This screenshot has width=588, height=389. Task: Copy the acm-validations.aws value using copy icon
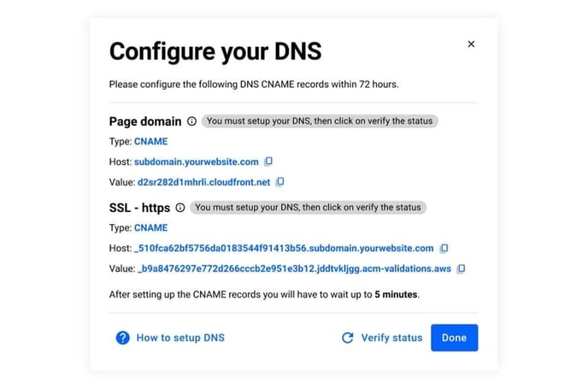coord(461,268)
